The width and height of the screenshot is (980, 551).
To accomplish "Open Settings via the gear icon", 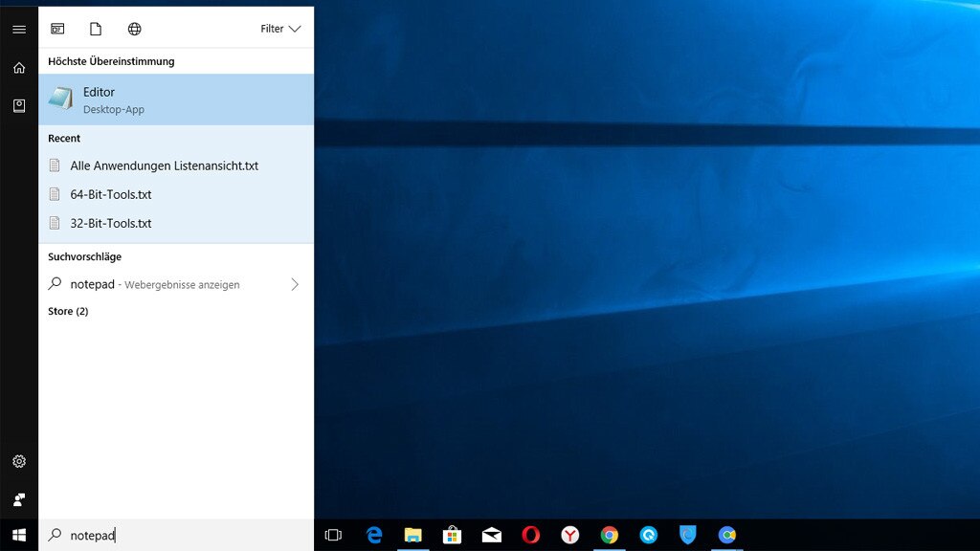I will click(x=19, y=461).
